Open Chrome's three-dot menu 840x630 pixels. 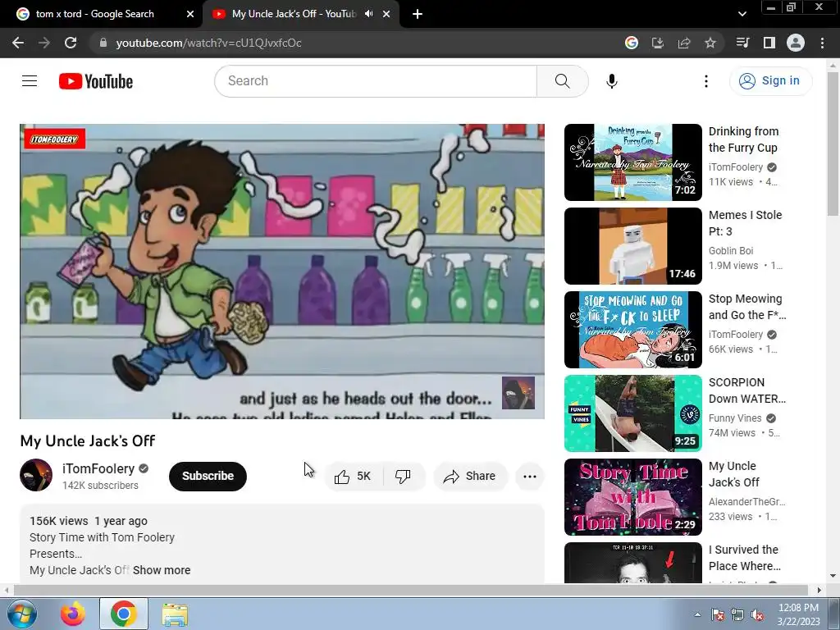point(822,43)
